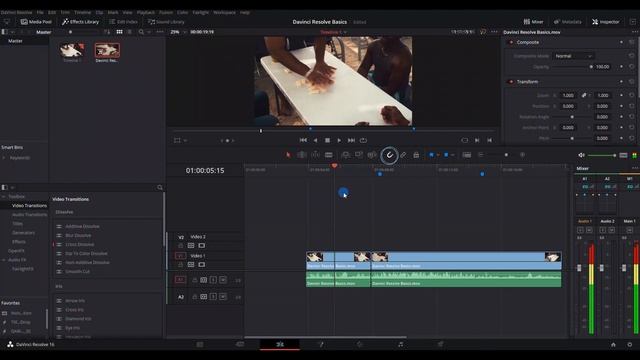Screen dimensions: 640x360
Task: Lock the Video 1 track
Action: (180, 265)
